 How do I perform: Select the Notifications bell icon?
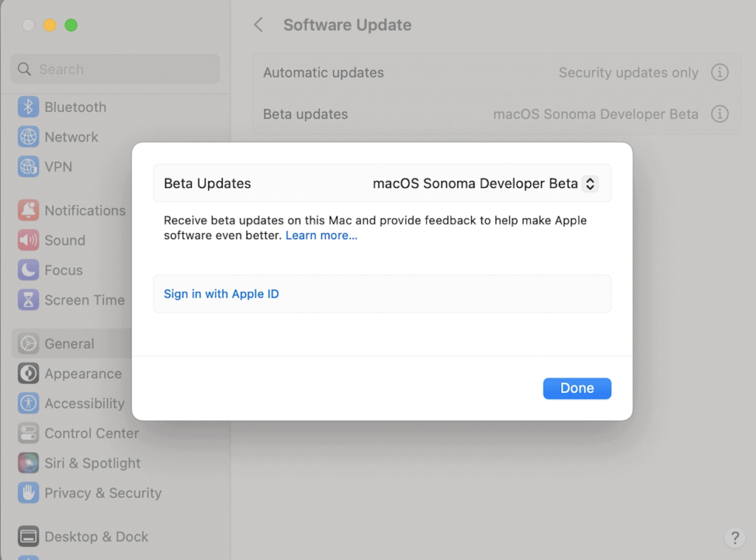point(28,210)
